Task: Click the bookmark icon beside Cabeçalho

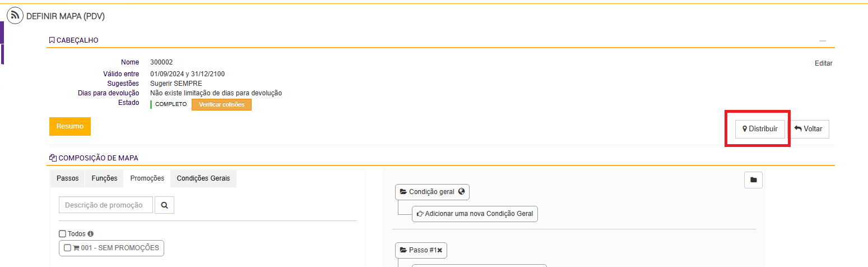Action: click(52, 40)
